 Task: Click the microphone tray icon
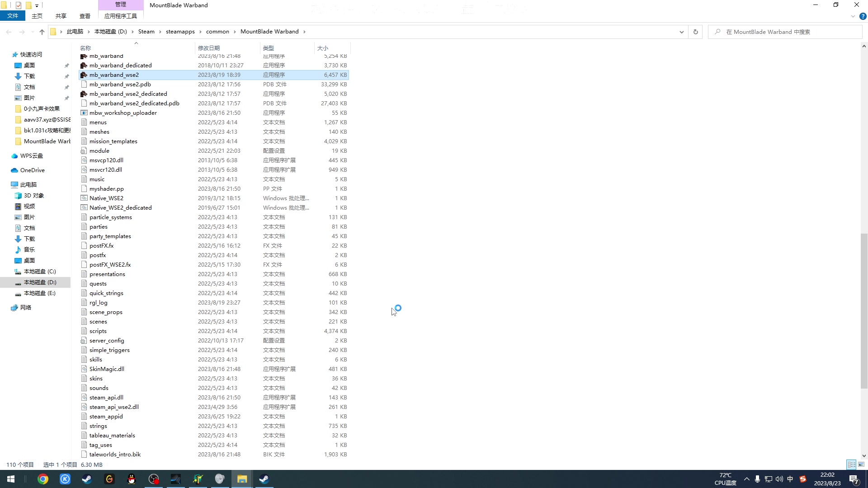pos(757,479)
